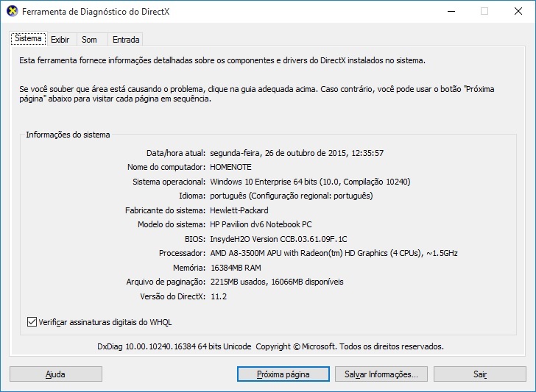Click the Ajuda button
The image size is (536, 392).
[56, 374]
